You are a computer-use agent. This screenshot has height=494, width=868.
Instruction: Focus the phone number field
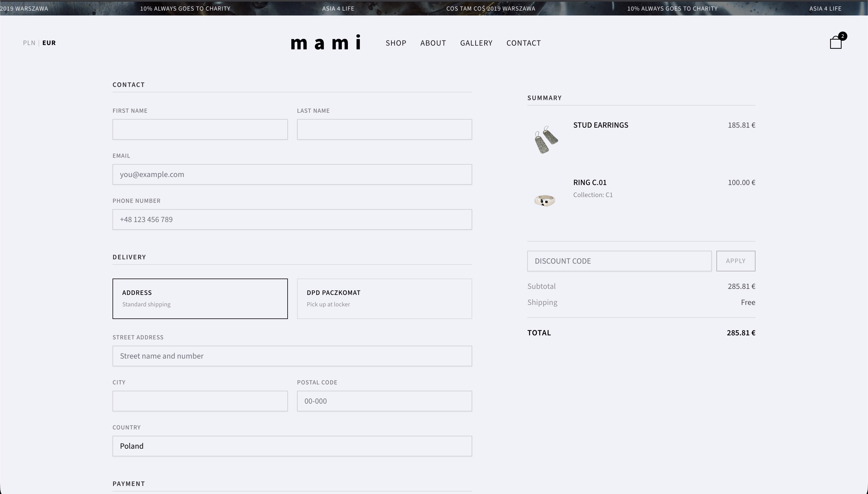click(x=292, y=219)
